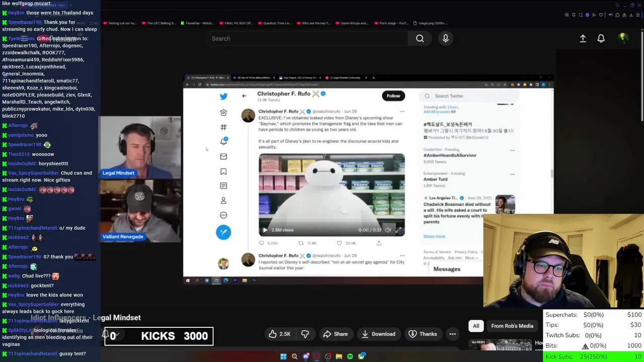The height and width of the screenshot is (362, 644).
Task: Open the YouTube account avatar menu
Action: (623, 38)
